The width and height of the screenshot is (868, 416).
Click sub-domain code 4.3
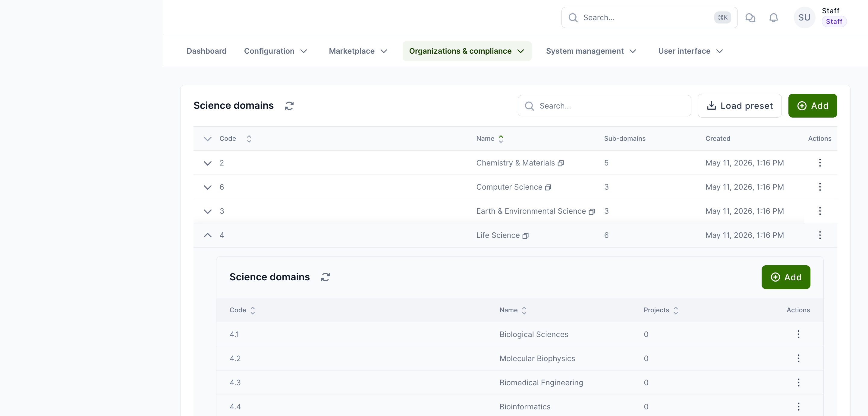235,383
